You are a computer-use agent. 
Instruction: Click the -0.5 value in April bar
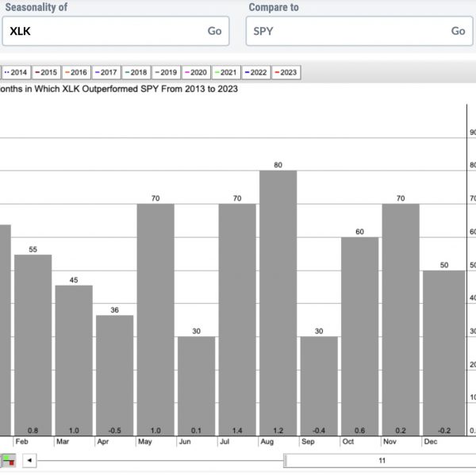[114, 431]
